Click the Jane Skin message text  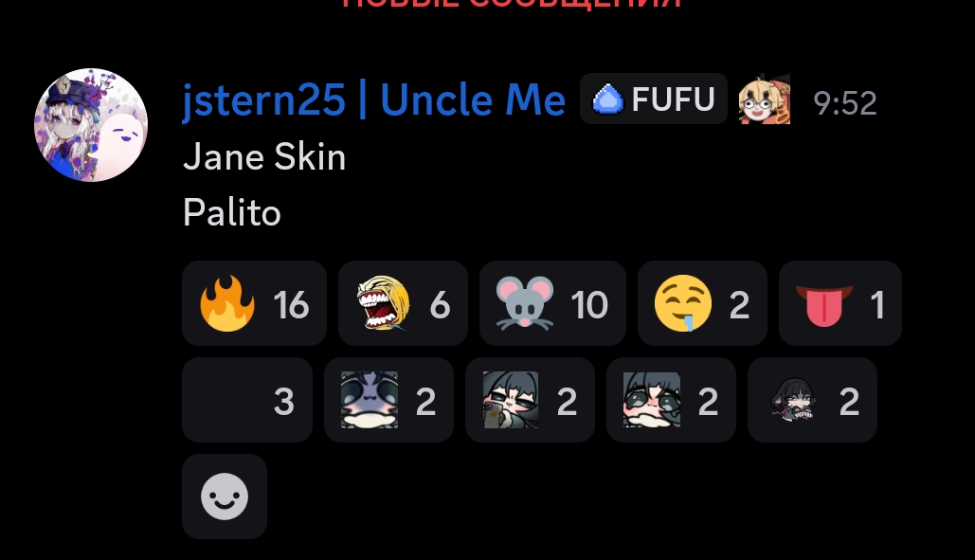(264, 156)
